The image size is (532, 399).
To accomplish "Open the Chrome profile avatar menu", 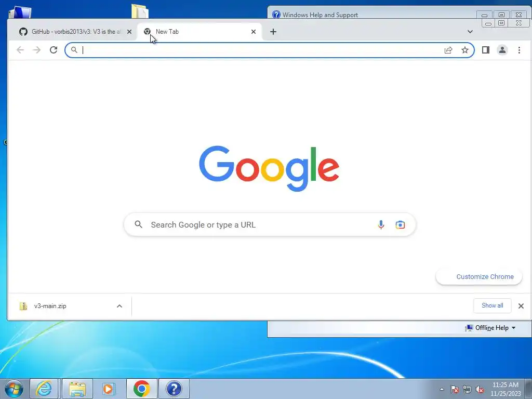I will click(502, 50).
